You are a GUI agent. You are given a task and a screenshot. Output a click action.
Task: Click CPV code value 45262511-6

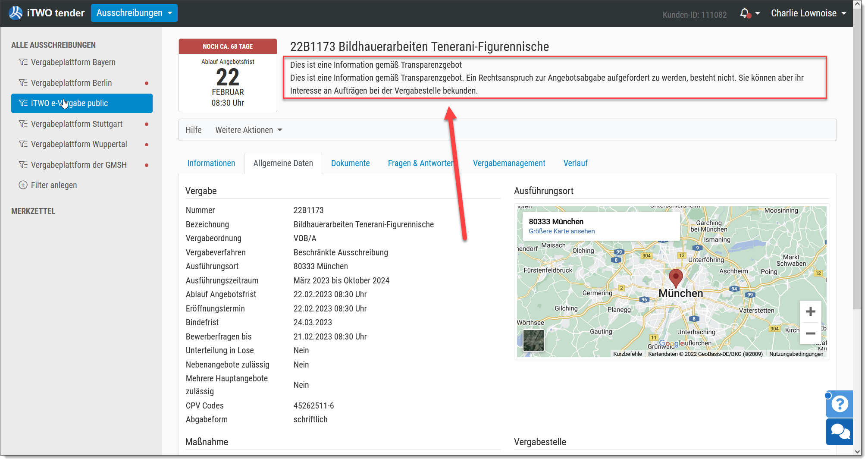[314, 405]
